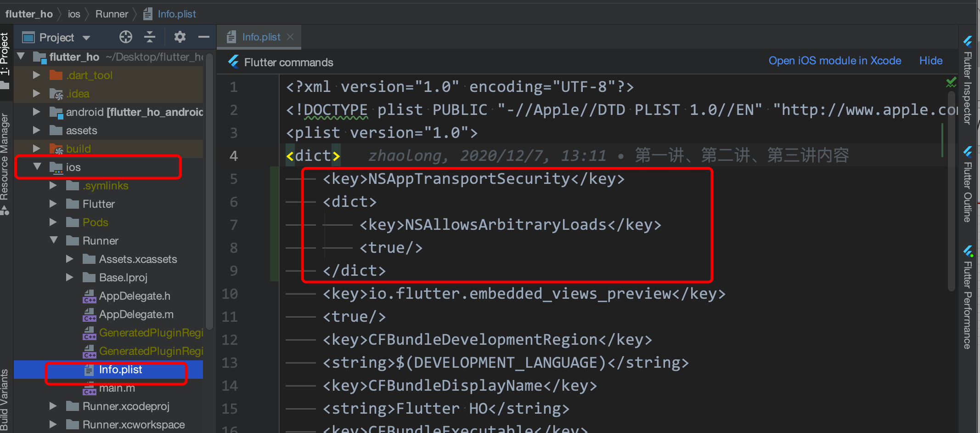Click the inspection checkmark icon in editor
This screenshot has height=433, width=980.
(951, 83)
